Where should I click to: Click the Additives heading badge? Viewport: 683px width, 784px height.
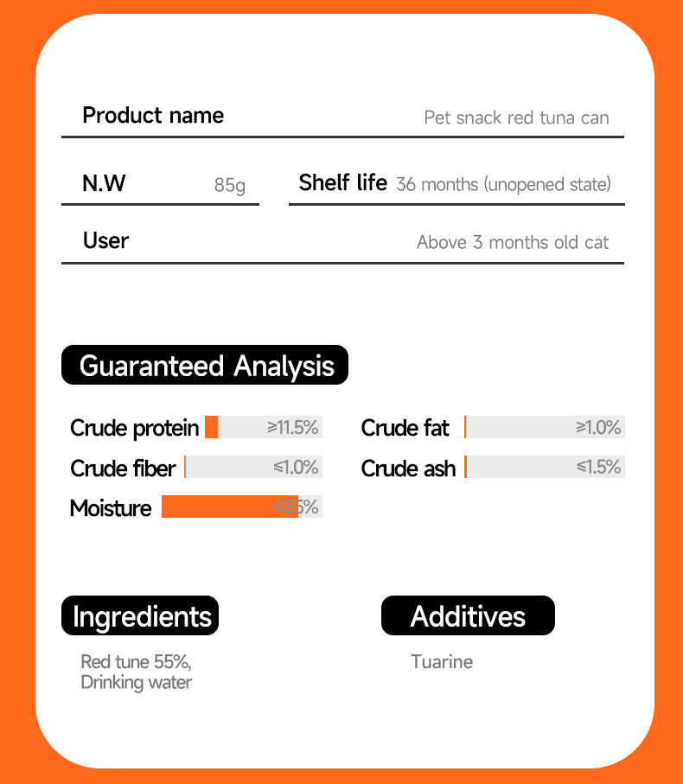pos(468,615)
